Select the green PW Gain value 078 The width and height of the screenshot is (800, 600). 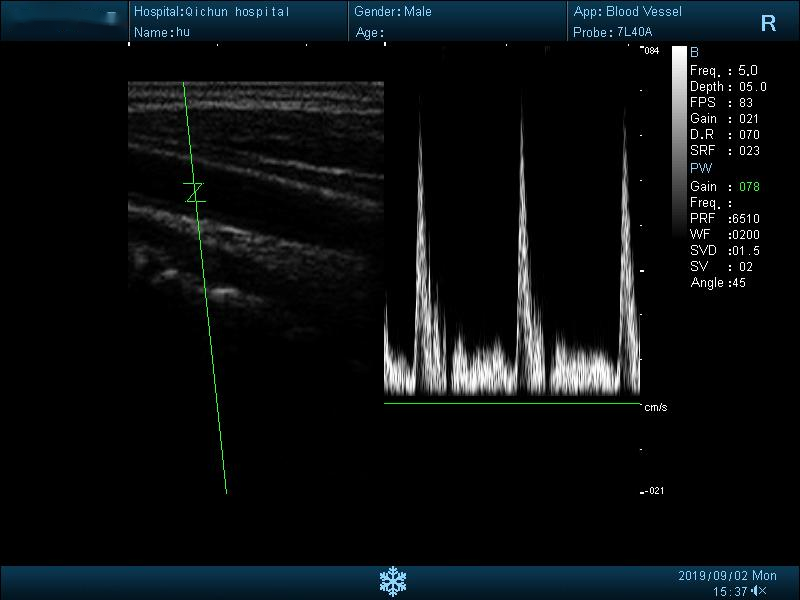tap(749, 187)
